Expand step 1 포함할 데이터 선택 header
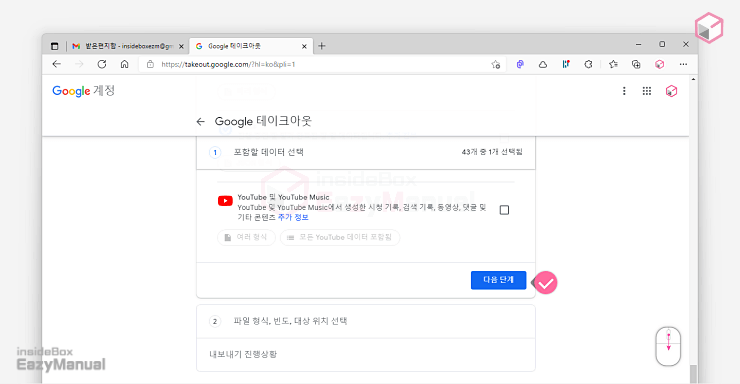Viewport: 740px width, 384px height. click(366, 152)
